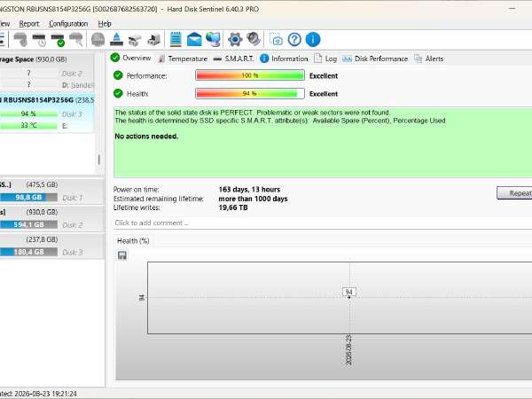Click the Performance 100 % bar

[x=250, y=75]
